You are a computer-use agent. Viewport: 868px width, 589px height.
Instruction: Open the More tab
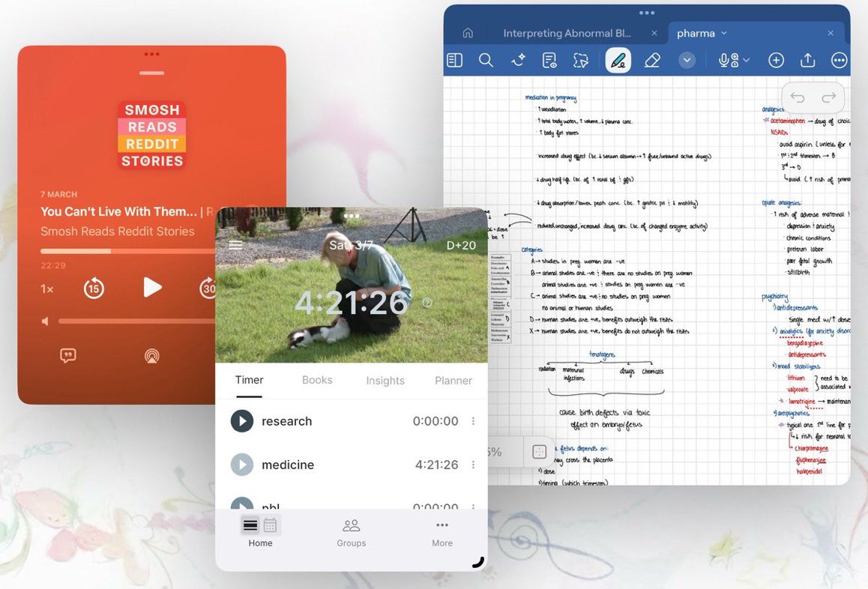(442, 533)
